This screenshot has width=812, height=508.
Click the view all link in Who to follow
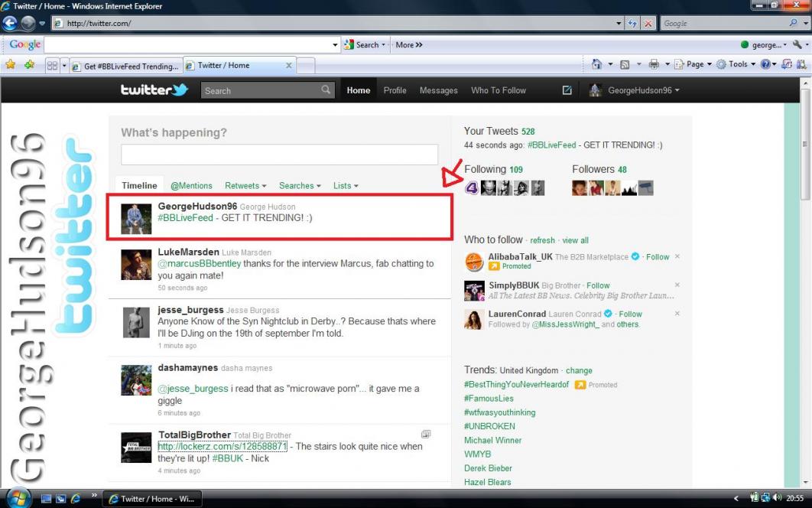click(x=575, y=240)
